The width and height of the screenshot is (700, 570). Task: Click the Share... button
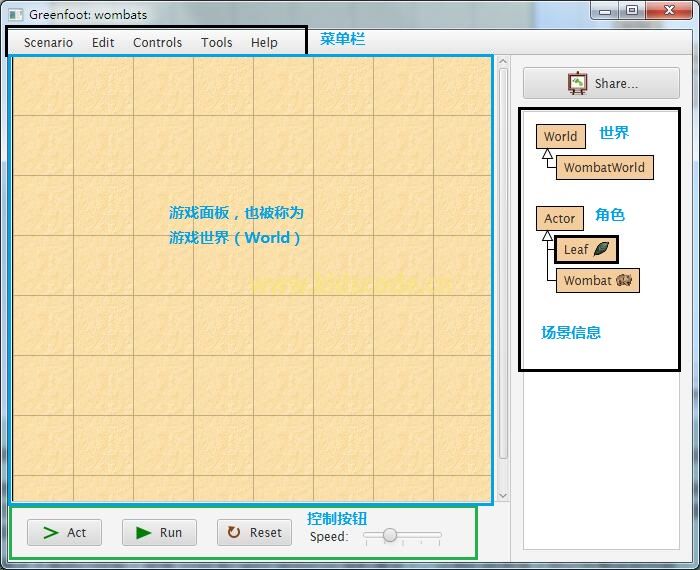coord(601,83)
